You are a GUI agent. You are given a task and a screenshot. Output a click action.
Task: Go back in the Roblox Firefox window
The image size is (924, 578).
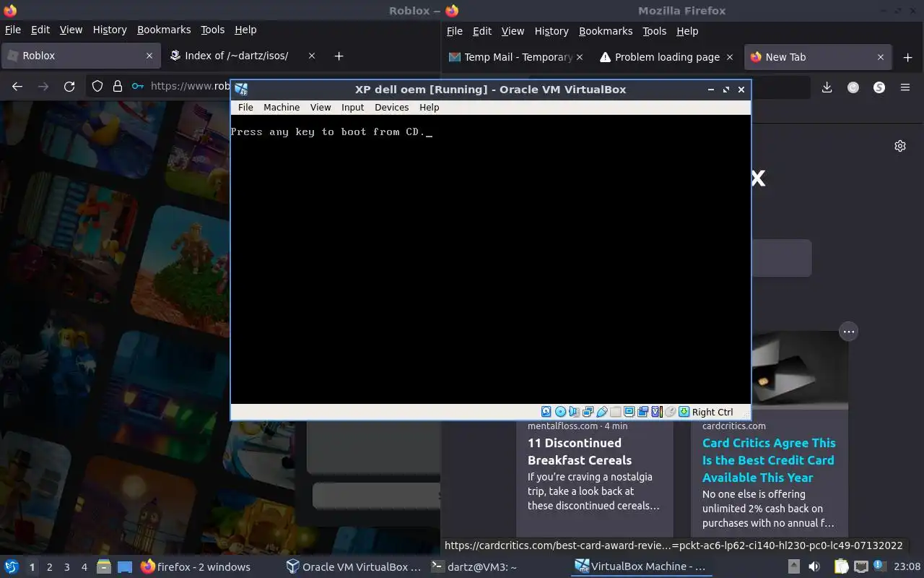point(17,87)
